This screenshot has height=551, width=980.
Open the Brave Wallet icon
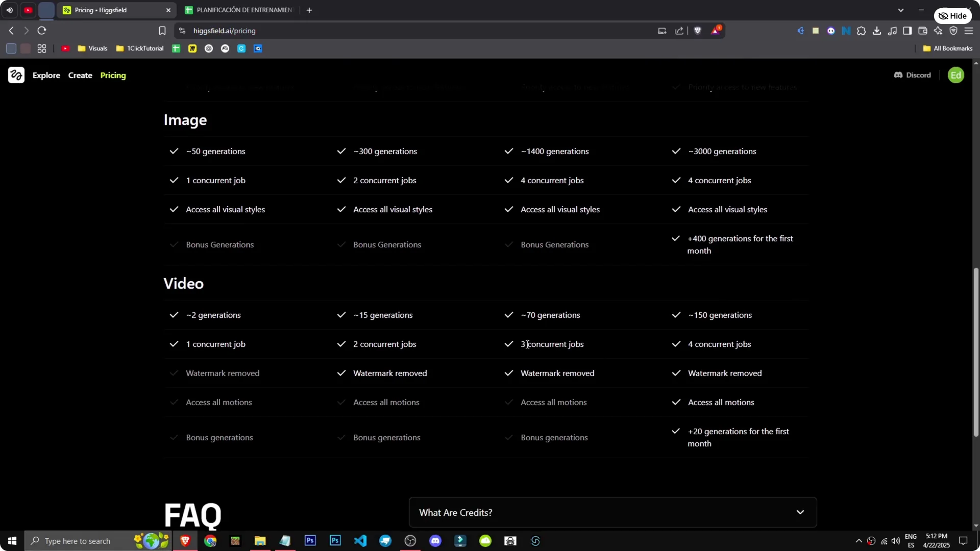point(923,31)
